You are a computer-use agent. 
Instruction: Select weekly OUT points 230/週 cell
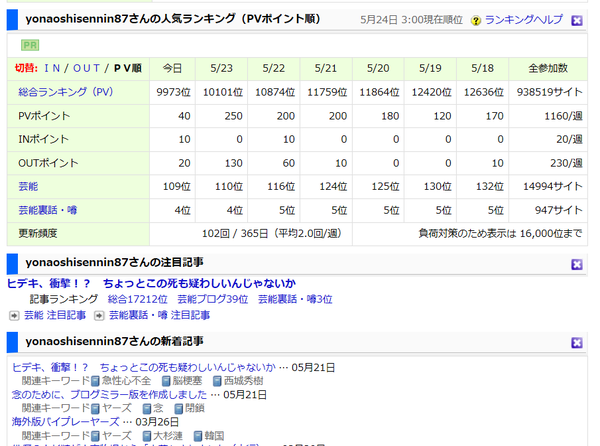(x=548, y=163)
